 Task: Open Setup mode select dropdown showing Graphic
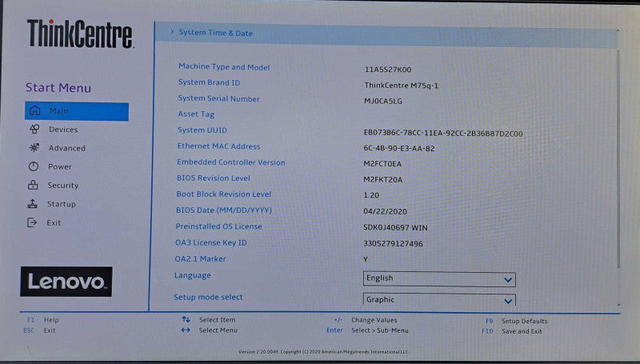(439, 299)
